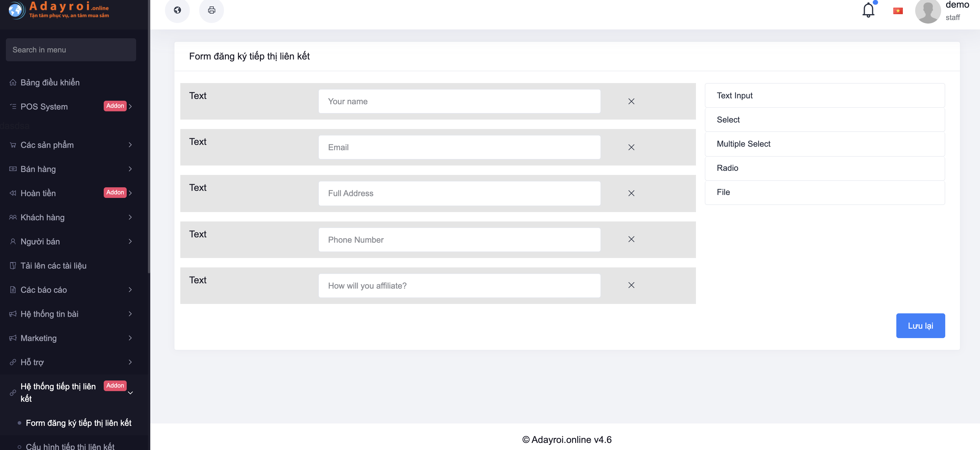Image resolution: width=980 pixels, height=450 pixels.
Task: Click the demo user avatar
Action: pos(928,11)
